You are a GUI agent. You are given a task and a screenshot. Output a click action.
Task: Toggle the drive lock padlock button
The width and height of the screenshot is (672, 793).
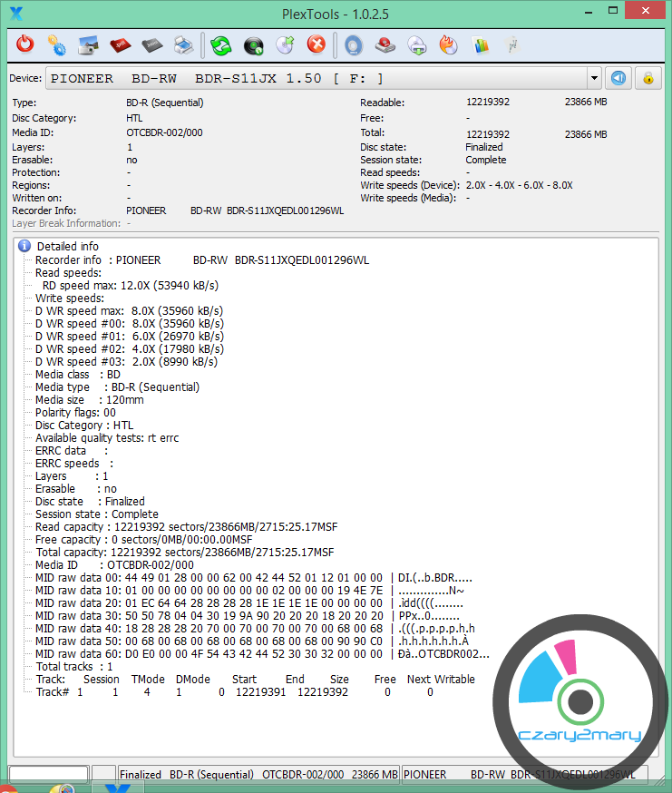click(x=648, y=78)
